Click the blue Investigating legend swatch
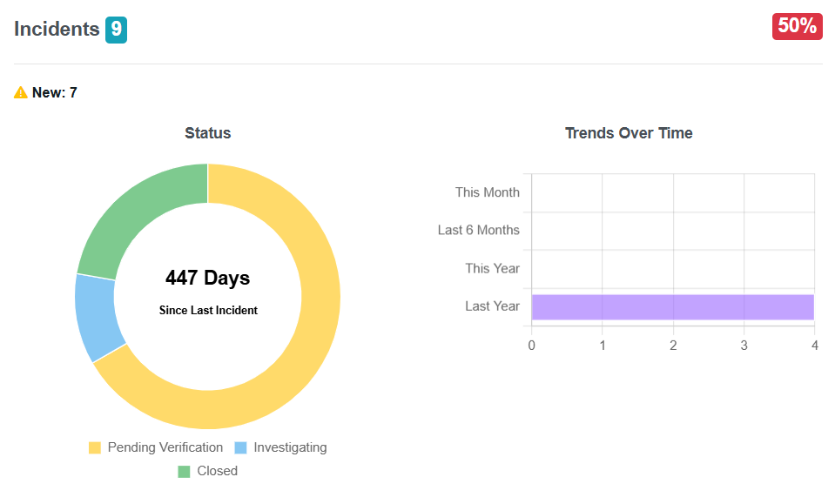The image size is (835, 504). click(x=241, y=447)
